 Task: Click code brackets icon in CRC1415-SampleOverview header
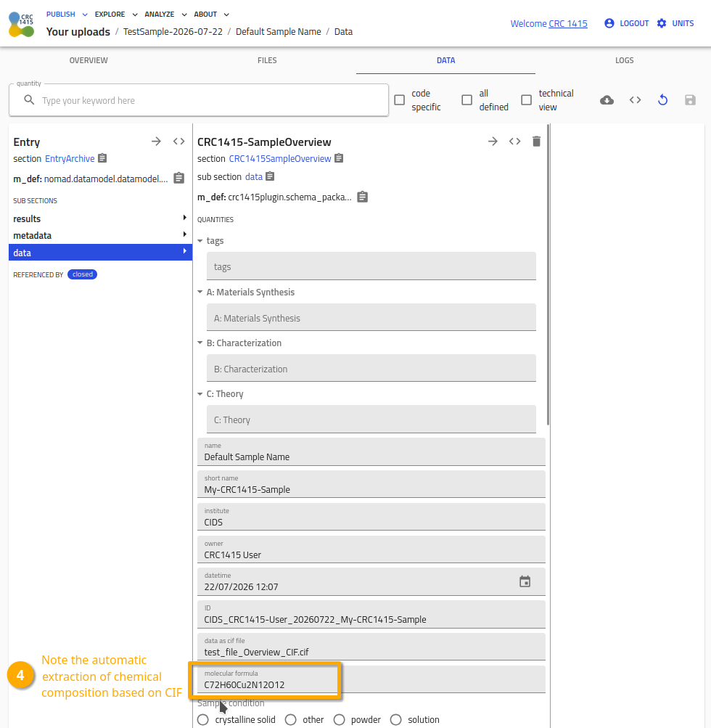click(514, 141)
